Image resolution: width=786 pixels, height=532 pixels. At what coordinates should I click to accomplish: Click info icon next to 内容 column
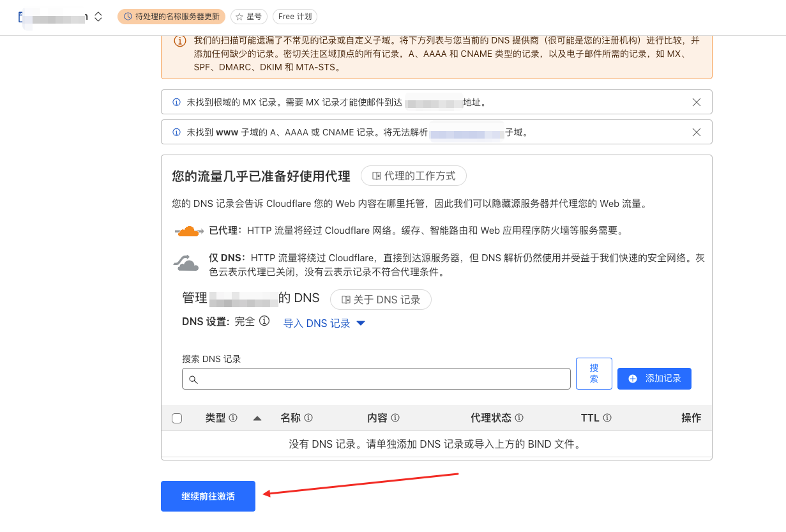[395, 418]
